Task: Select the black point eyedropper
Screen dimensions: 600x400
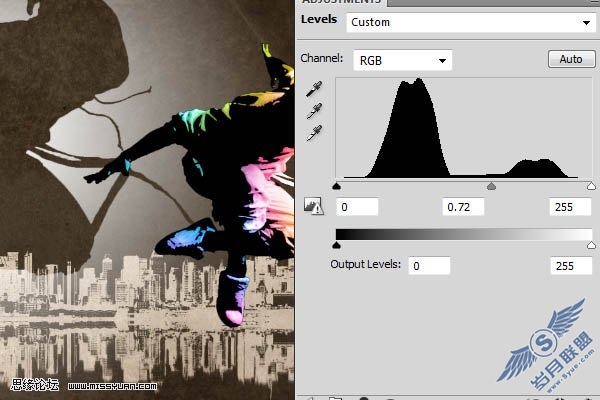Action: click(x=314, y=89)
